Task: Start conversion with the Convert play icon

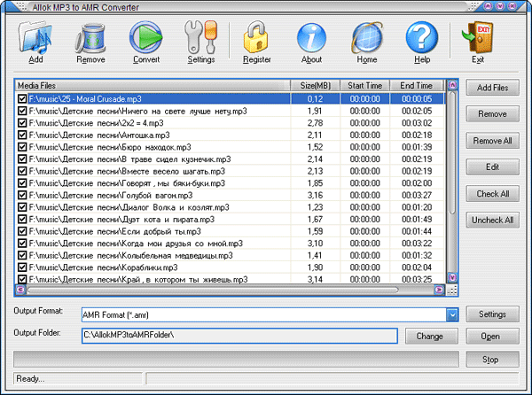Action: [146, 38]
